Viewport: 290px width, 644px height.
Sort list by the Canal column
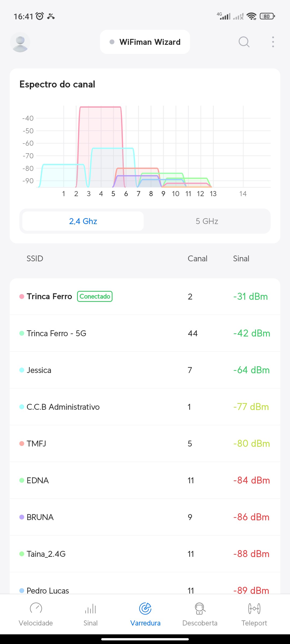(197, 258)
